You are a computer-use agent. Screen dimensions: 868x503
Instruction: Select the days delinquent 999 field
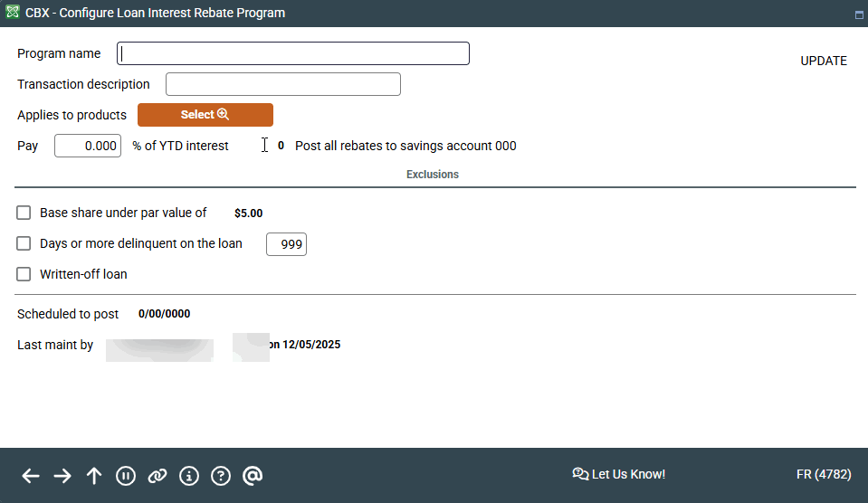pyautogui.click(x=286, y=244)
